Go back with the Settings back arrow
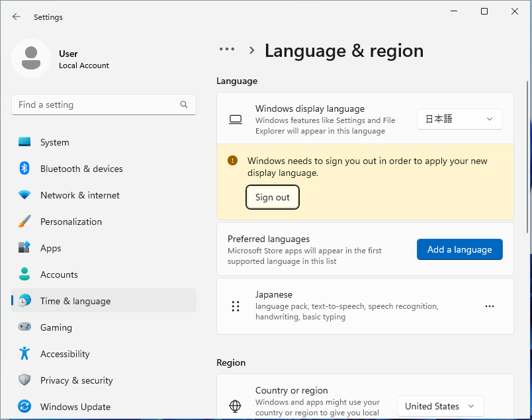This screenshot has height=420, width=532. coord(17,17)
